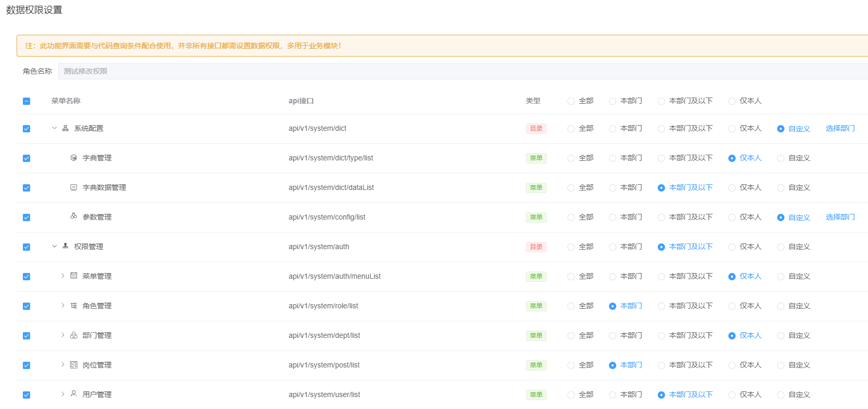Expand the 角色管理 tree node
This screenshot has width=868, height=409.
click(x=63, y=305)
